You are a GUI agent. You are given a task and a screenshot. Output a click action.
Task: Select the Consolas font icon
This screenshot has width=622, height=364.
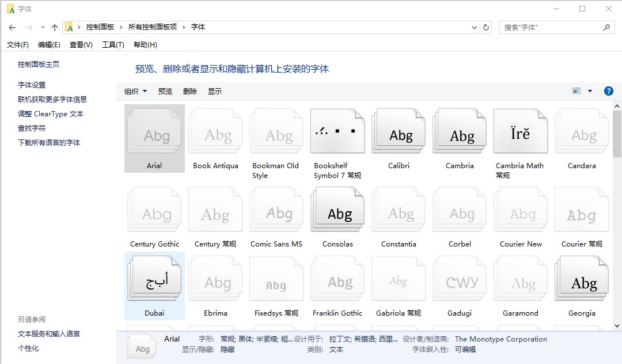pyautogui.click(x=337, y=210)
